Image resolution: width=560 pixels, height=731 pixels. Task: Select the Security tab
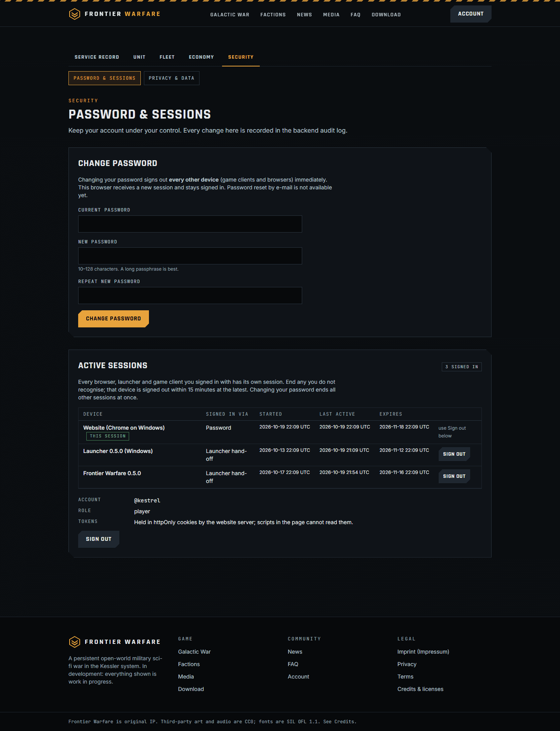click(241, 57)
